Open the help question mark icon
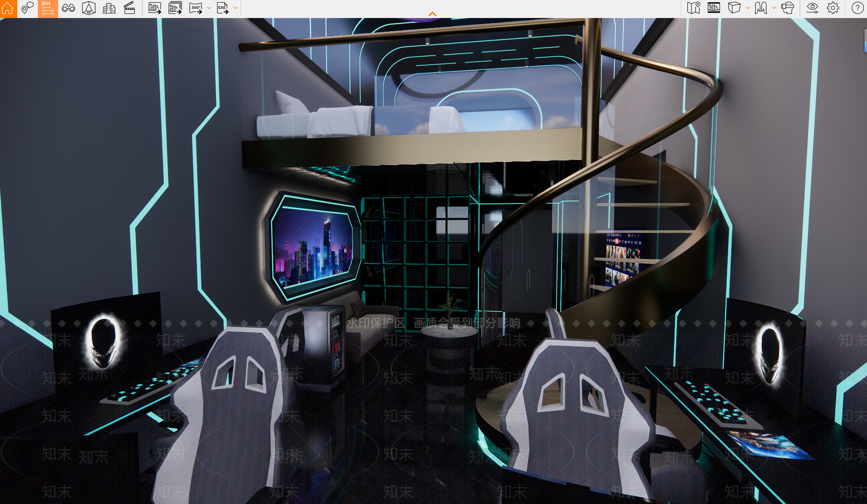 pos(857,8)
